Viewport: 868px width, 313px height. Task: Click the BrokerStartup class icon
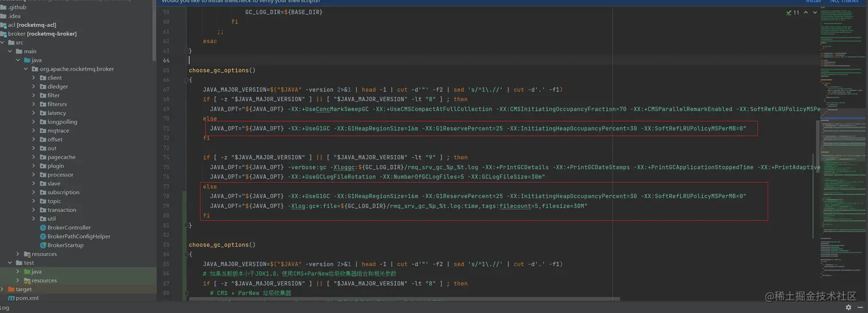tap(42, 245)
